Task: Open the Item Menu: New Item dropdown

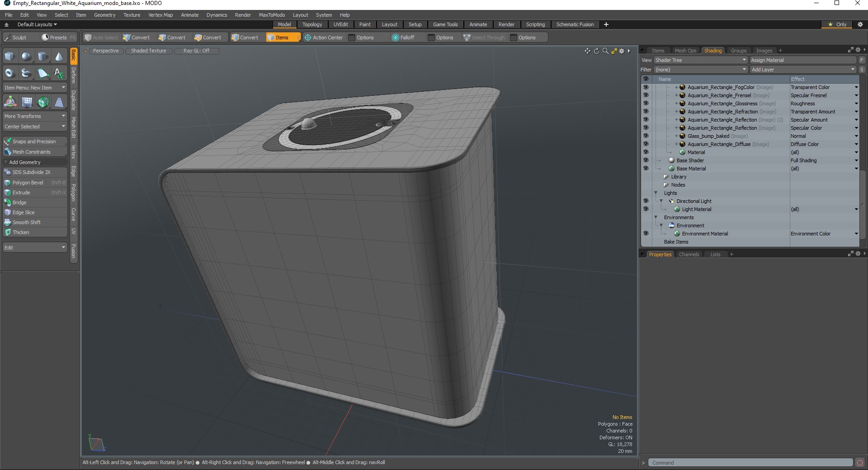Action: click(x=35, y=88)
